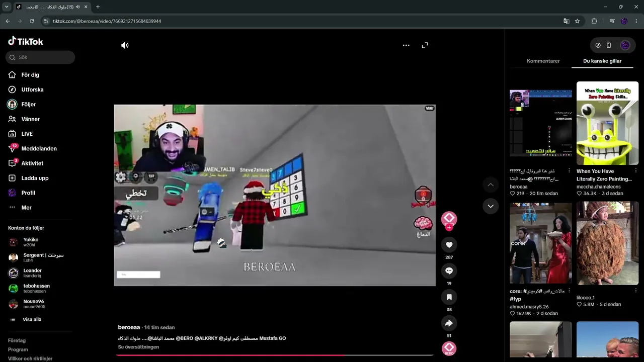Open Chrome three-dot menu
Screen dimensions: 644x362
[x=636, y=21]
